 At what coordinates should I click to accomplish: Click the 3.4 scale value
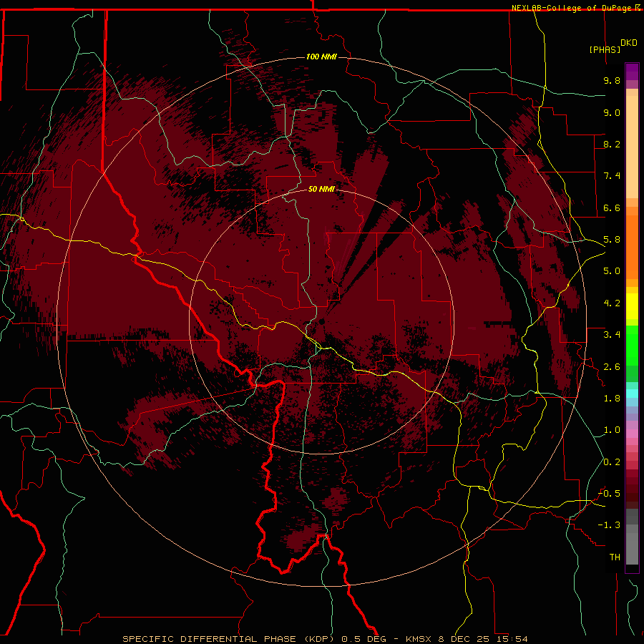coord(612,335)
